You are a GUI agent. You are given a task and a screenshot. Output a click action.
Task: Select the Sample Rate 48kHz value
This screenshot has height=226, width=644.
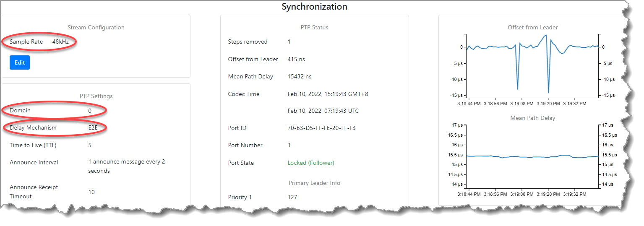pos(61,42)
